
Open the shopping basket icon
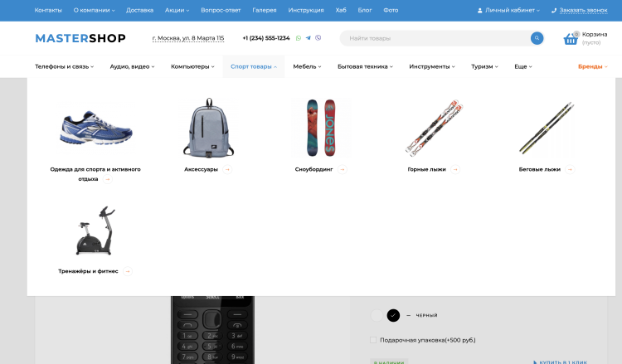[571, 39]
